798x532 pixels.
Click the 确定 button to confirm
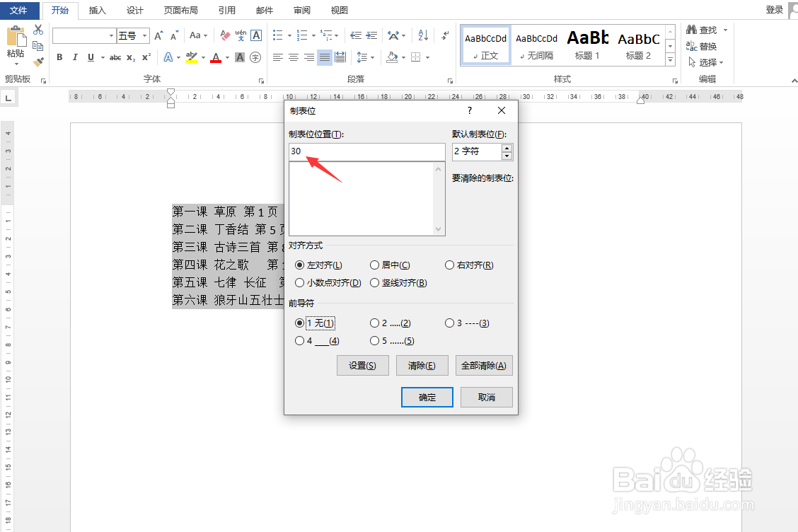coord(427,397)
